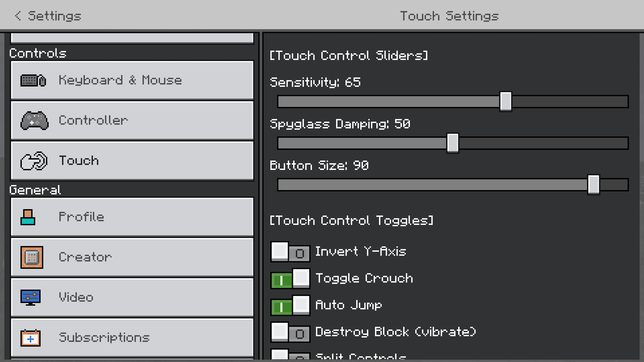This screenshot has height=362, width=644.
Task: Click the Profile character icon
Action: (x=28, y=217)
